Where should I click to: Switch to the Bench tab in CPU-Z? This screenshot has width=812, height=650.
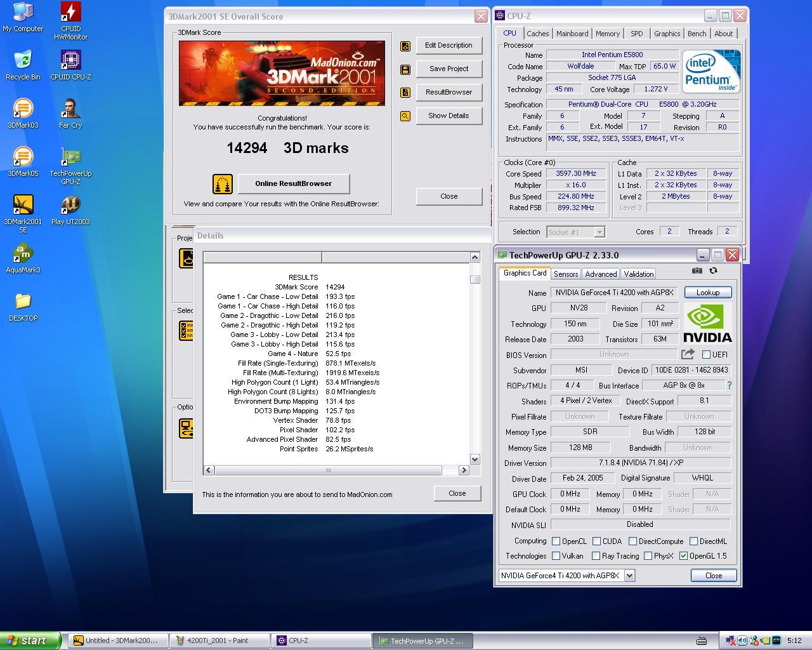697,34
